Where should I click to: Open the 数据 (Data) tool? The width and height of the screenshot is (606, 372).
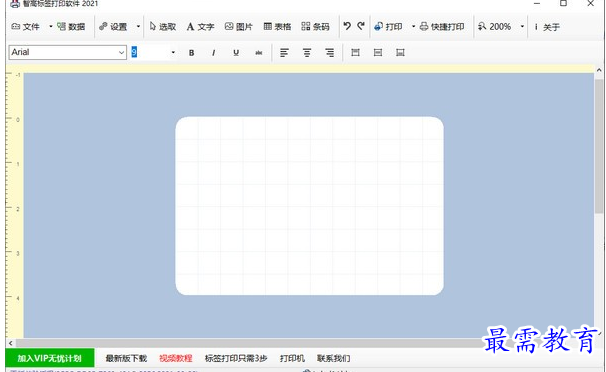pos(71,27)
